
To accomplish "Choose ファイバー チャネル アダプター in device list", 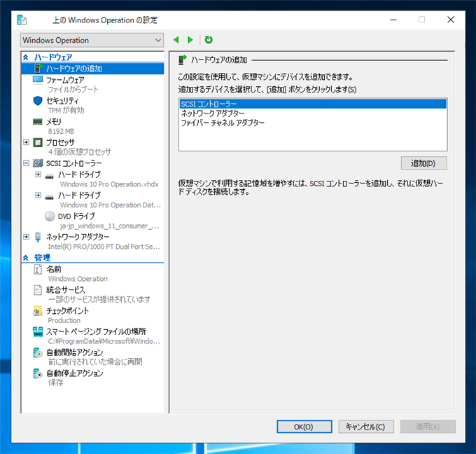I will click(313, 123).
